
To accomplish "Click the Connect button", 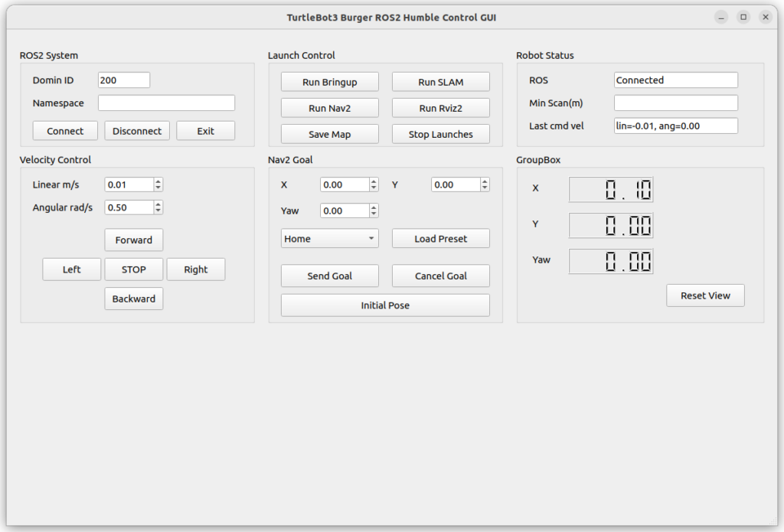I will click(x=65, y=131).
